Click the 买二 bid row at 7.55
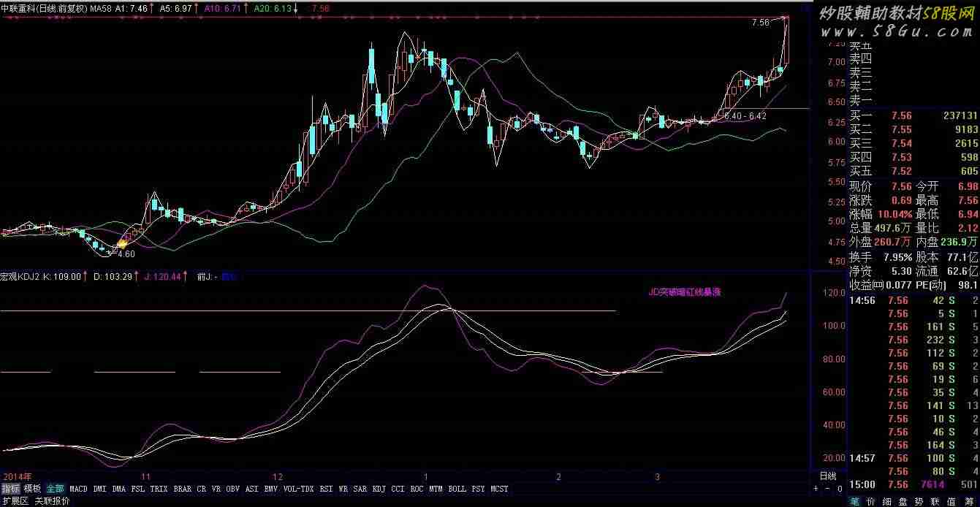980x507 pixels. [913, 129]
